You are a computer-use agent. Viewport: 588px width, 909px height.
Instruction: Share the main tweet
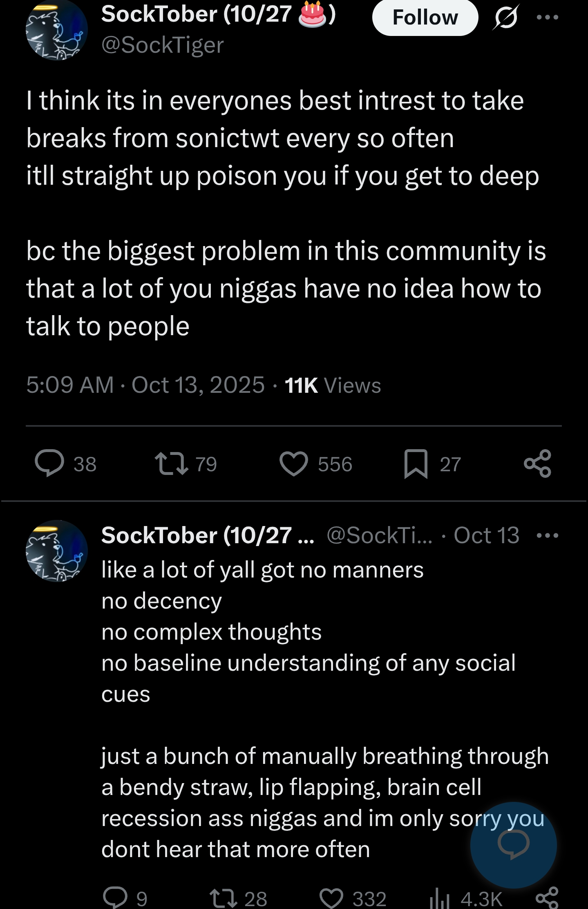tap(538, 463)
